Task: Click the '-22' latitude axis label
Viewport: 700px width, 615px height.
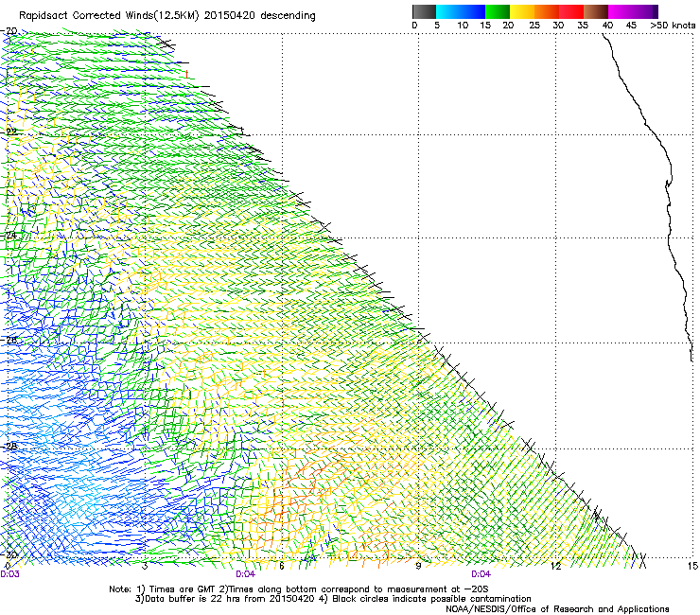Action: coord(9,132)
